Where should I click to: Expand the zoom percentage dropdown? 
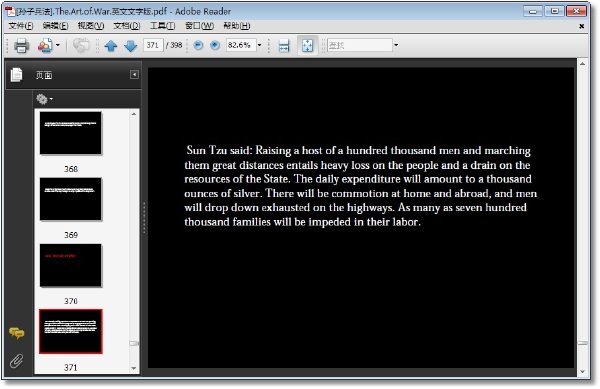259,45
